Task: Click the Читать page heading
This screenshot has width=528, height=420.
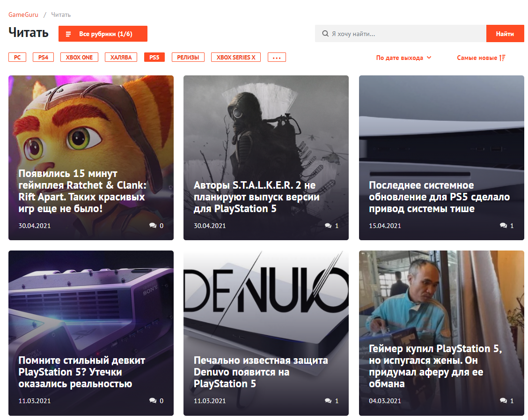Action: [29, 33]
